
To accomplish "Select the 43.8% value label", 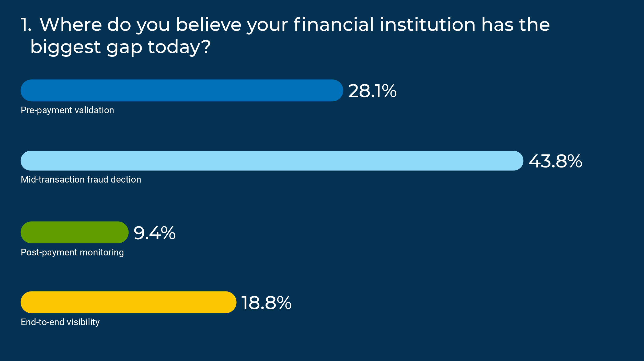I will (x=555, y=161).
